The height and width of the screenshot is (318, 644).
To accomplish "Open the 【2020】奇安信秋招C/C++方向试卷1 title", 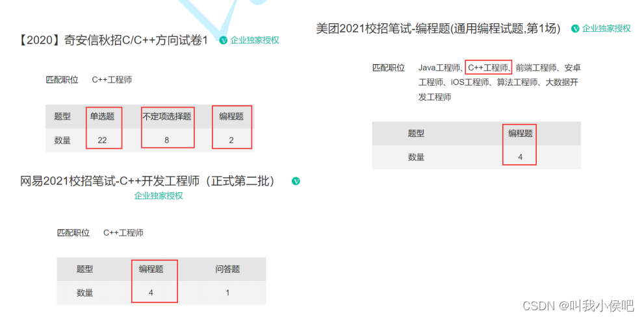I will coord(113,40).
